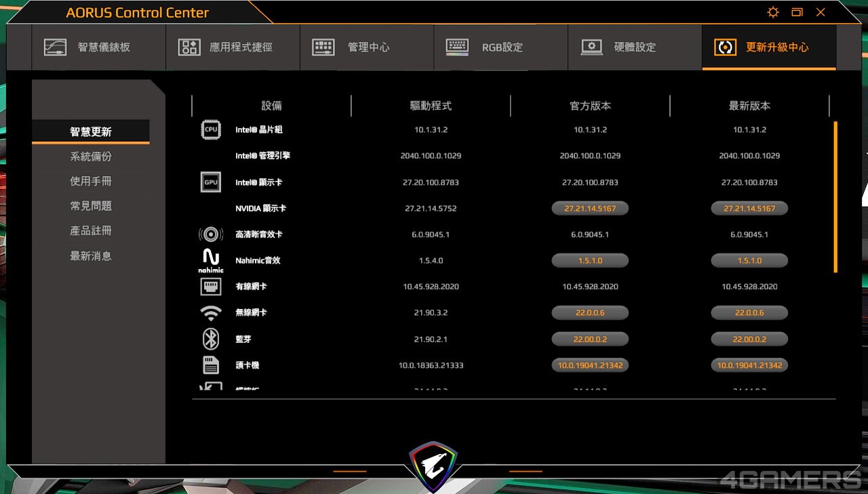Click the brightness sun icon in title bar
Screen dimensions: 868x494
click(x=773, y=12)
